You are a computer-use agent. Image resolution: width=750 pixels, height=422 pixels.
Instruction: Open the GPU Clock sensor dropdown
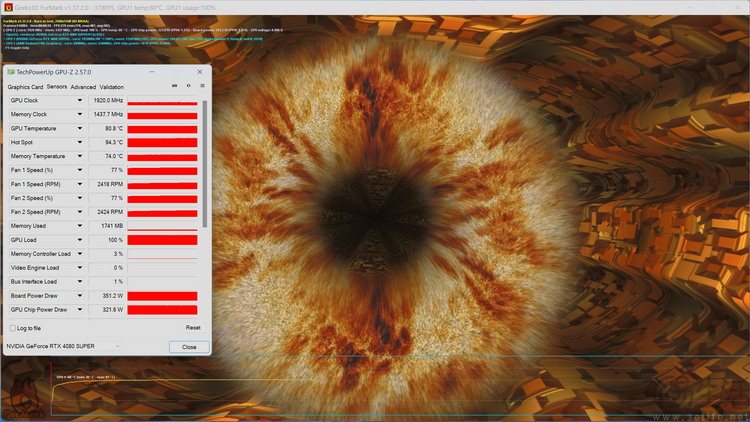(80, 100)
